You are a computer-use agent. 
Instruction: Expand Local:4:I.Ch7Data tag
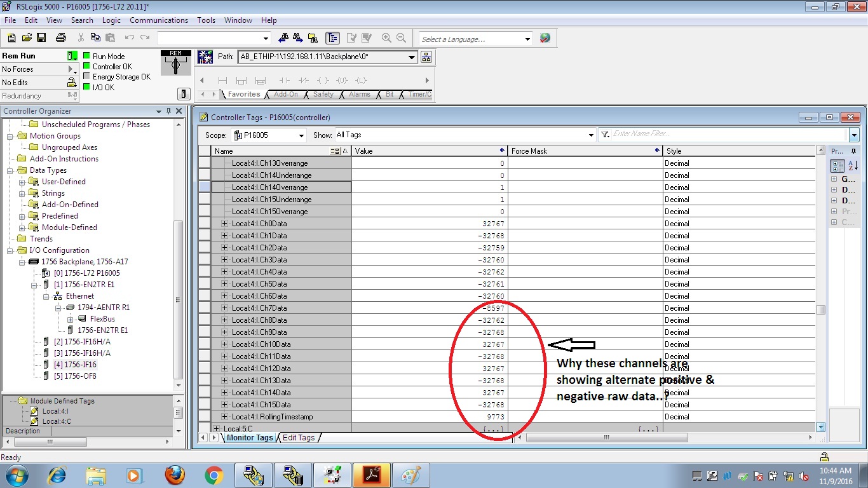pyautogui.click(x=224, y=308)
